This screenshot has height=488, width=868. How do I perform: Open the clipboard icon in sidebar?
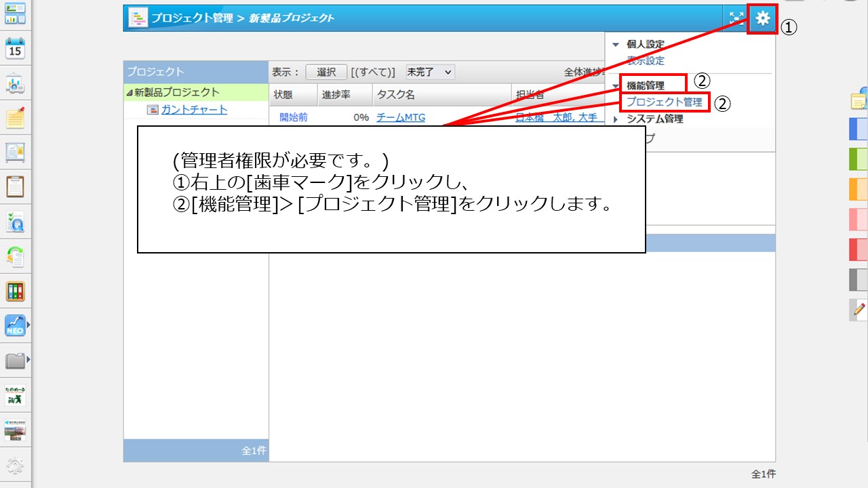(15, 186)
